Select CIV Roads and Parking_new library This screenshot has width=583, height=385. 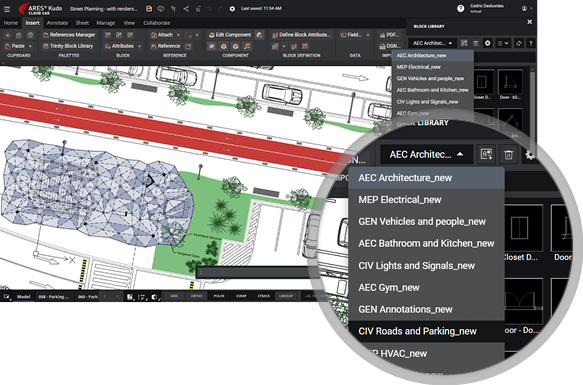pos(426,331)
